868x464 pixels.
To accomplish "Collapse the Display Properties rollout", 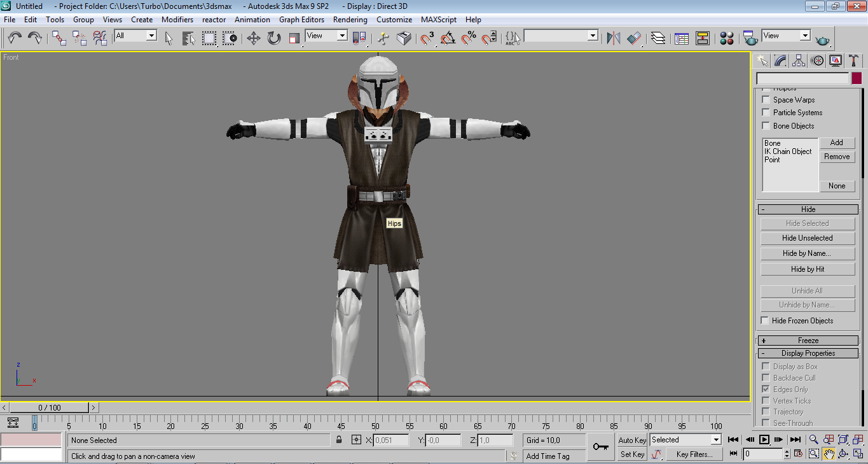I will point(808,353).
